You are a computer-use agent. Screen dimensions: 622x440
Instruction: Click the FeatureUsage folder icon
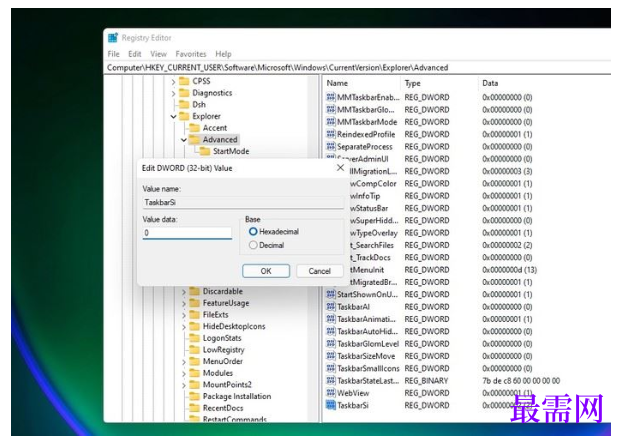(x=194, y=303)
